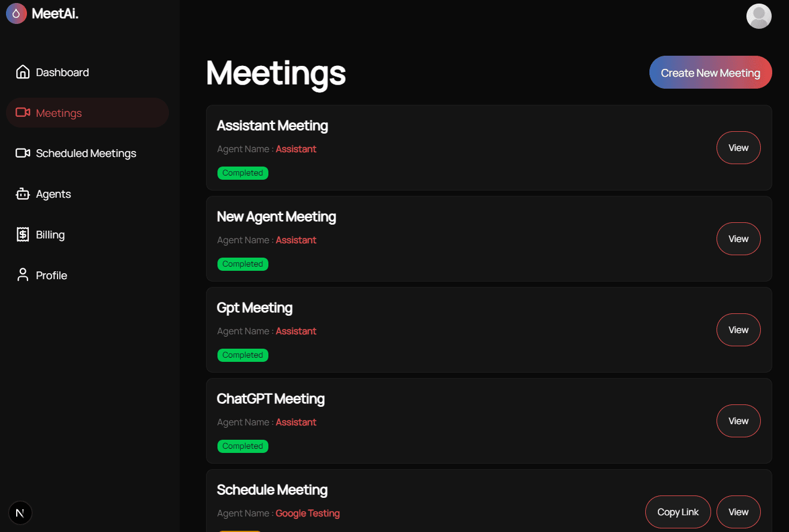The width and height of the screenshot is (789, 532).
Task: Click the red Meetings camera icon
Action: pos(23,113)
